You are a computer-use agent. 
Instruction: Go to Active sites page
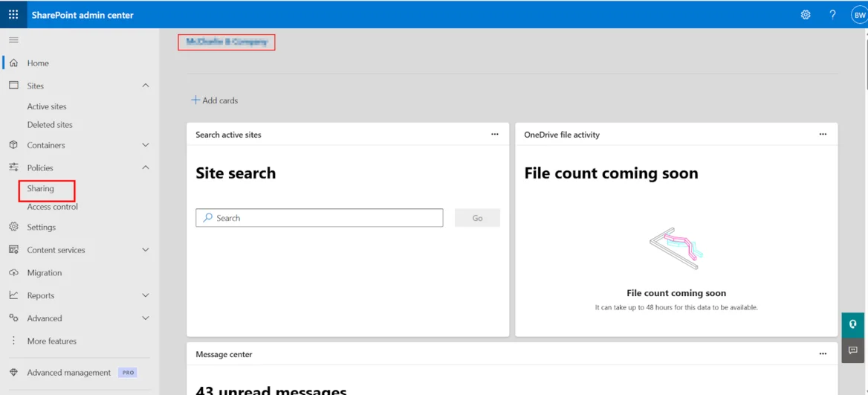click(47, 106)
